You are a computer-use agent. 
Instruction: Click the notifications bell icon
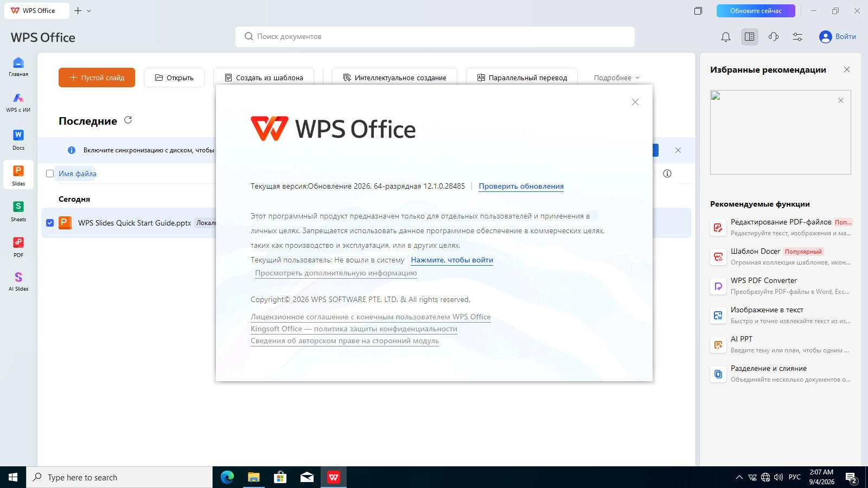pyautogui.click(x=726, y=37)
